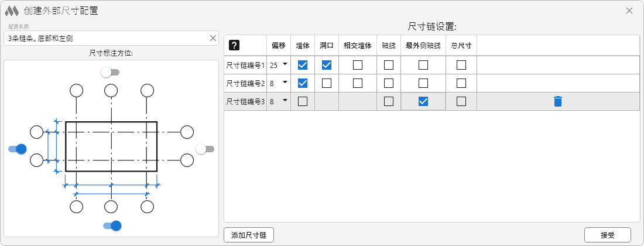
Task: Click the 添加尺寸链 button
Action: click(x=249, y=235)
